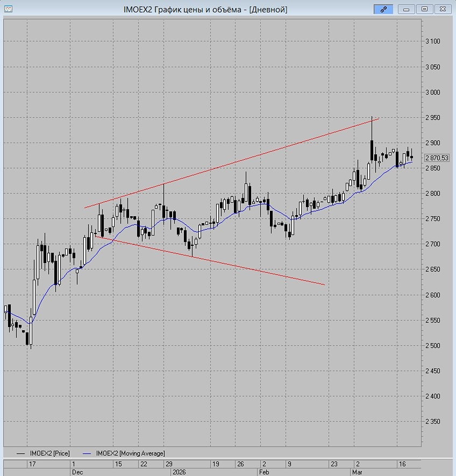Click the date label 16 on time axis
Screen dimensions: 456x476
click(402, 464)
